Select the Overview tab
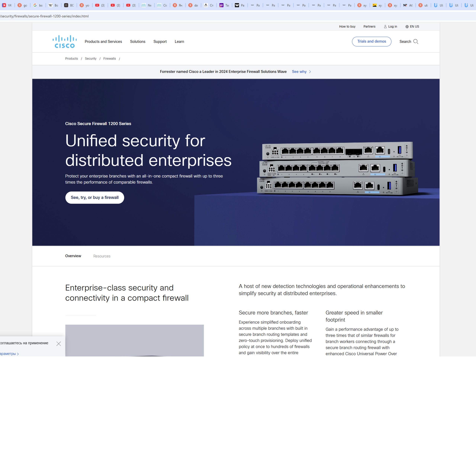Viewport: 476px width, 476px height. pos(73,256)
